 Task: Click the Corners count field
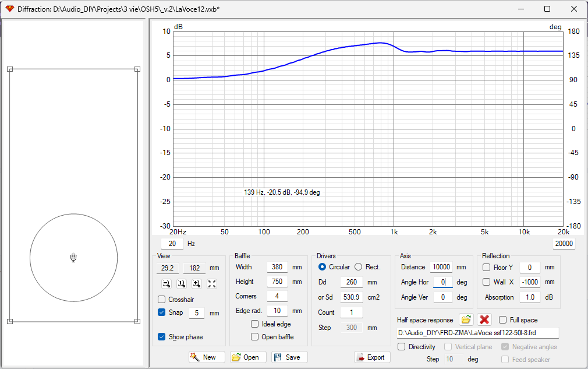[277, 296]
